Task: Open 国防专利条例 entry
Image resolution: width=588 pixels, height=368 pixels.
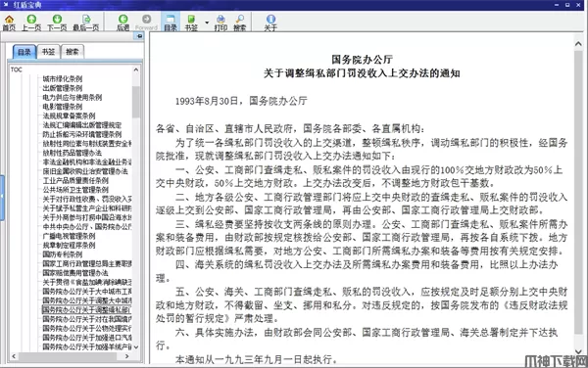Action: (63, 254)
